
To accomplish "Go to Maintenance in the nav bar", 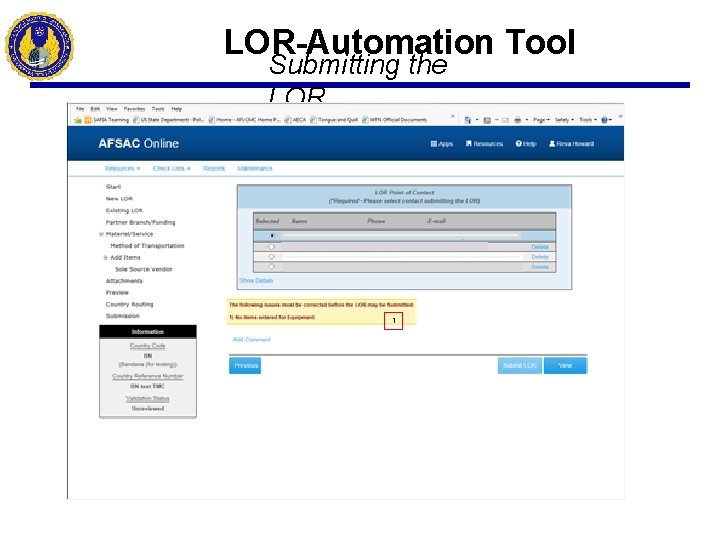I will [255, 169].
